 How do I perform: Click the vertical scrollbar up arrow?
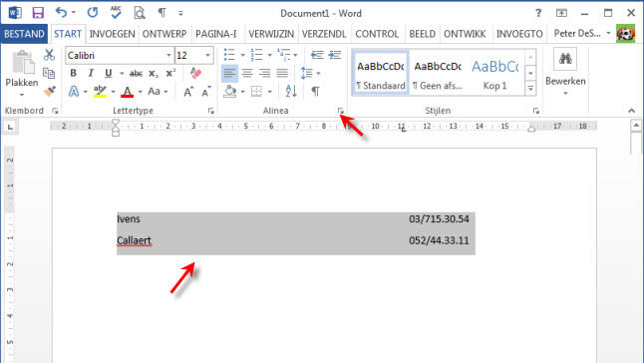pos(636,126)
